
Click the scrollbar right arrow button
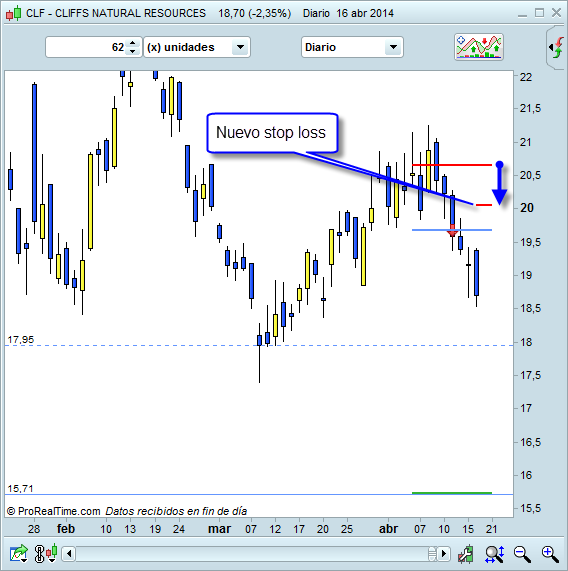coord(443,554)
